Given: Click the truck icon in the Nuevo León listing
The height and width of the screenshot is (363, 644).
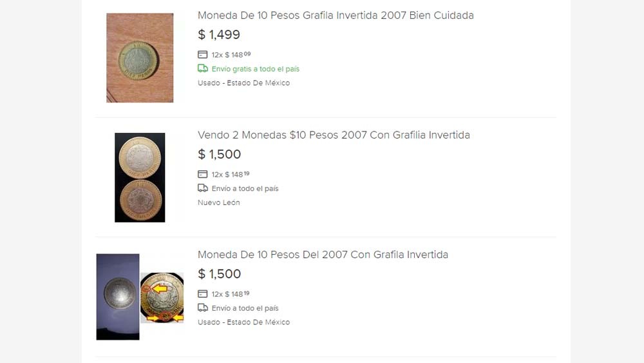Looking at the screenshot, I should point(203,188).
